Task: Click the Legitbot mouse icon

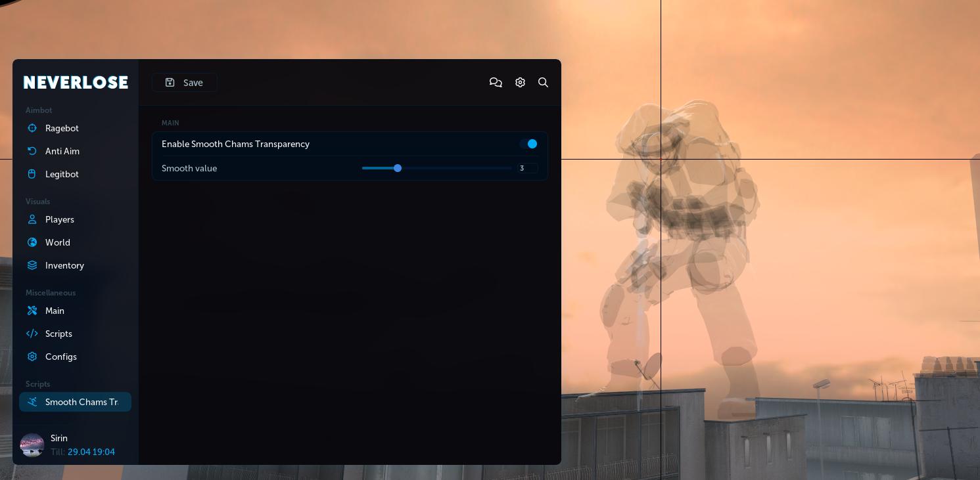Action: point(32,174)
